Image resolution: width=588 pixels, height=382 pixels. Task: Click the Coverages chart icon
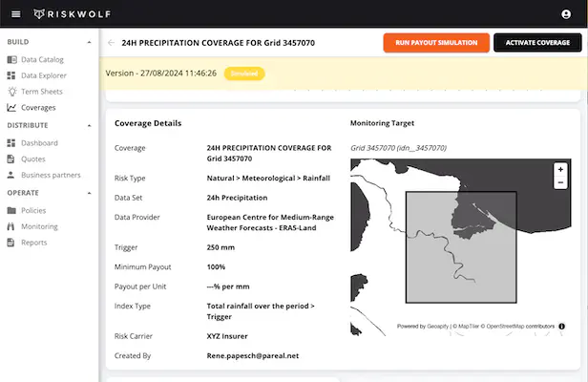pyautogui.click(x=11, y=108)
